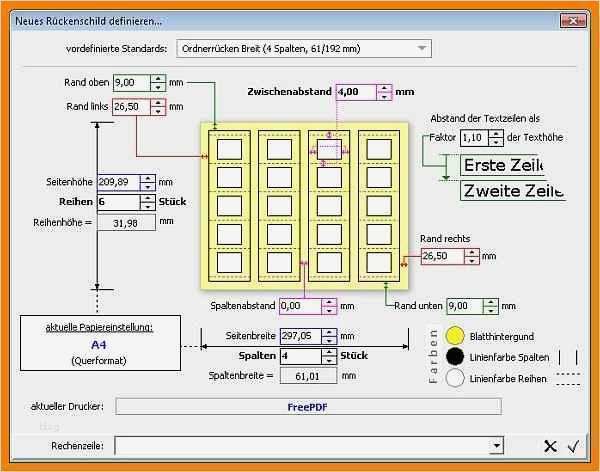Viewport: 600px width, 472px height.
Task: Decrease Rand oben value with down arrow
Action: coord(158,87)
